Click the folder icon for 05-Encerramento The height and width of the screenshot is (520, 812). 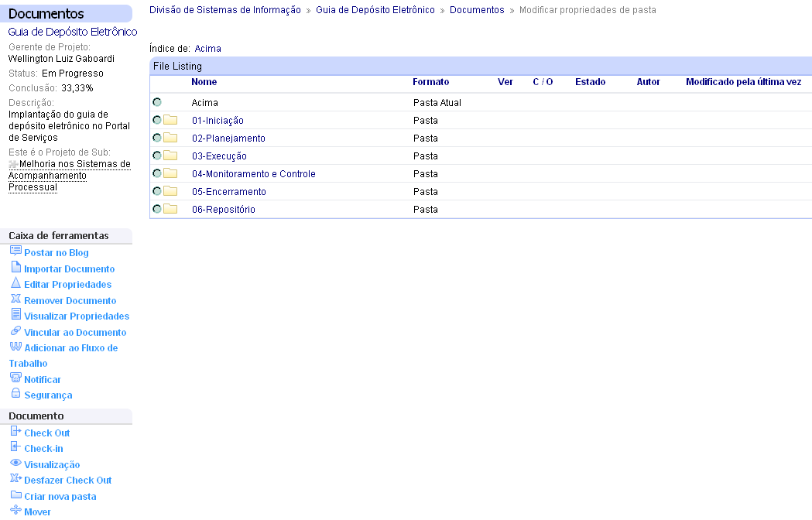pos(170,191)
